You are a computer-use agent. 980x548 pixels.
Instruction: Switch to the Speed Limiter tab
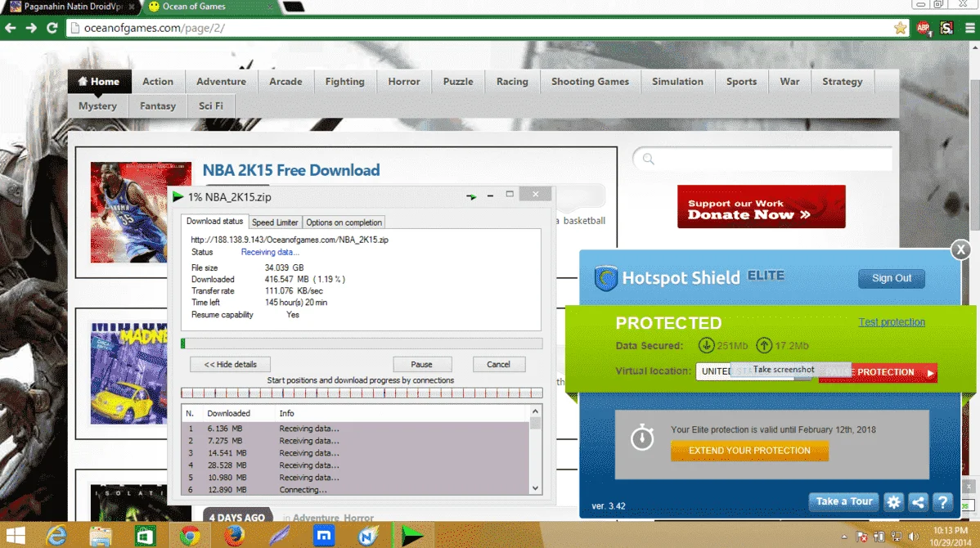275,222
